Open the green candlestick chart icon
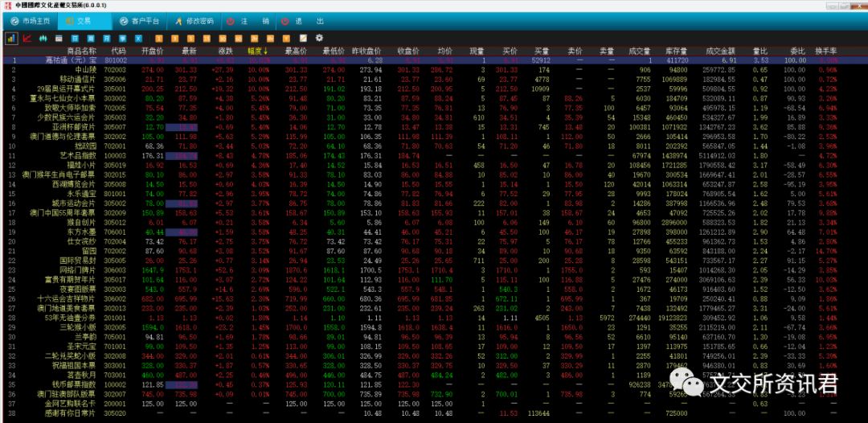Image resolution: width=868 pixels, height=423 pixels. click(43, 39)
